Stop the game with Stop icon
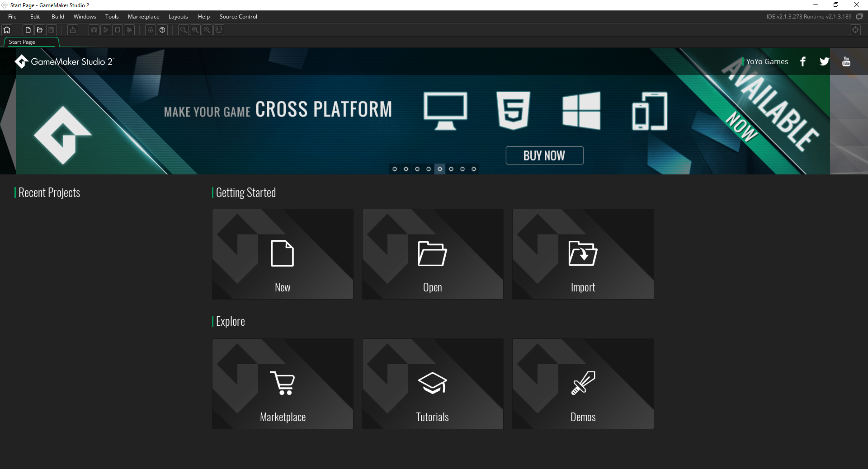Viewport: 868px width, 469px height. coord(118,30)
